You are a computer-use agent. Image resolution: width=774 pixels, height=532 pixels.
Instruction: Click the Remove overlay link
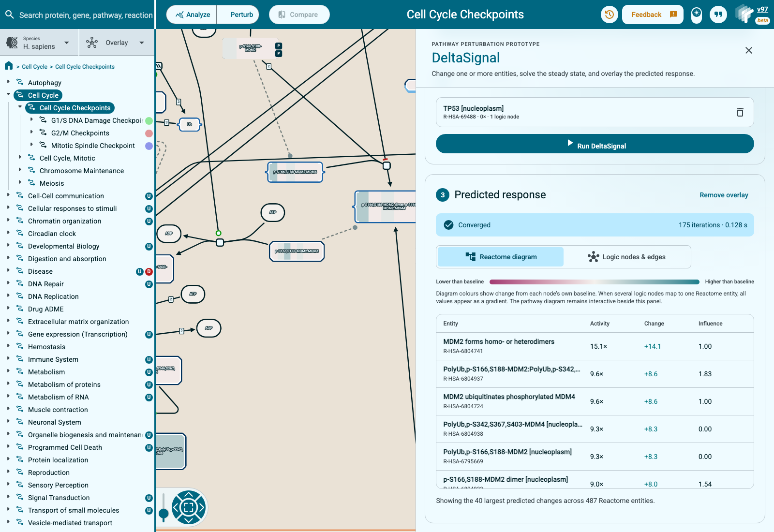click(724, 195)
